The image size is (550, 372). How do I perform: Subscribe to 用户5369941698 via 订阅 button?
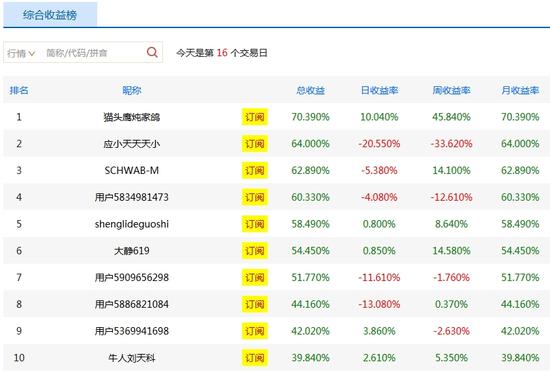[x=255, y=331]
